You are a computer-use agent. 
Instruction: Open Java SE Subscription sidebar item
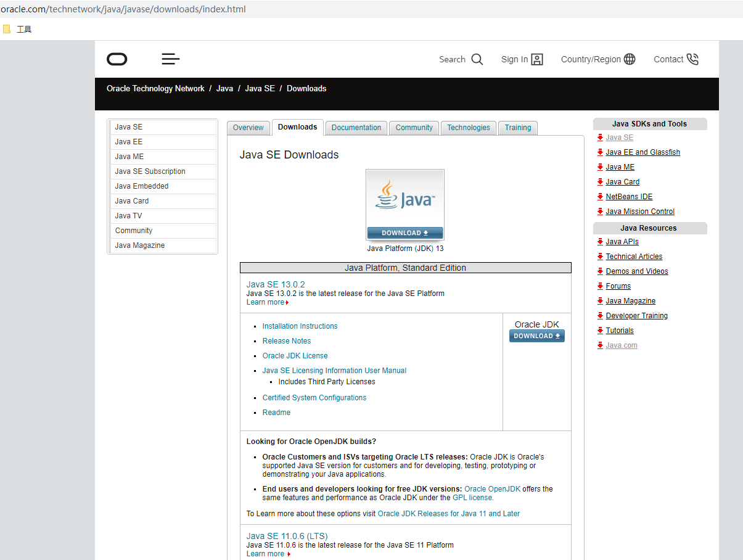click(163, 171)
